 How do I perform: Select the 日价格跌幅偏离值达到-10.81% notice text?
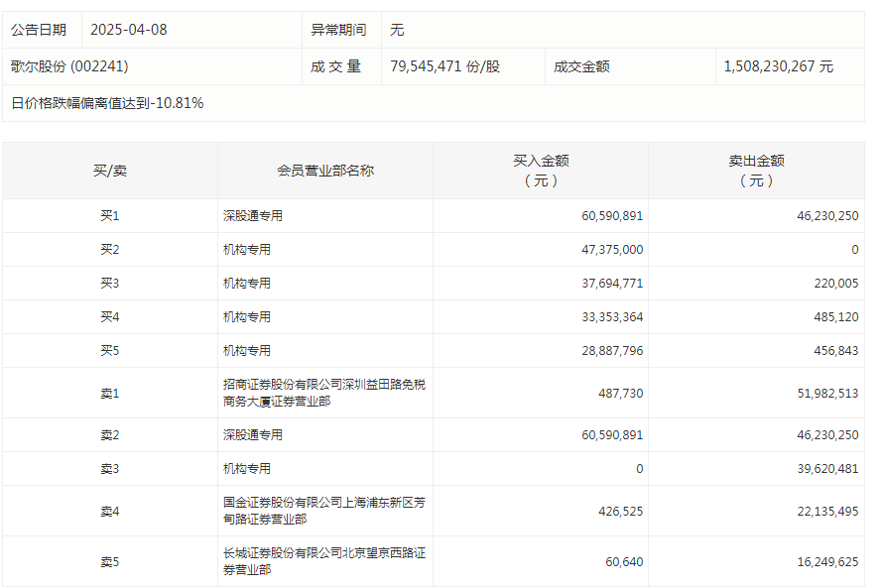point(107,103)
